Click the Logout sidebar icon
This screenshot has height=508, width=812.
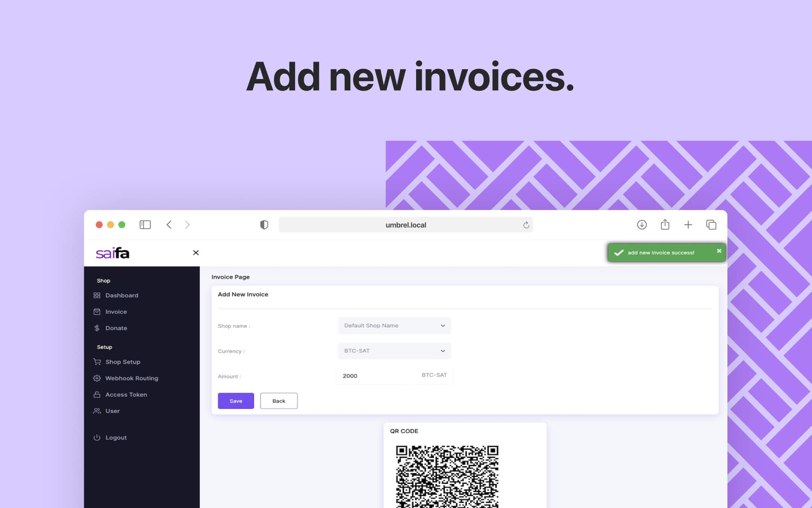pyautogui.click(x=97, y=438)
